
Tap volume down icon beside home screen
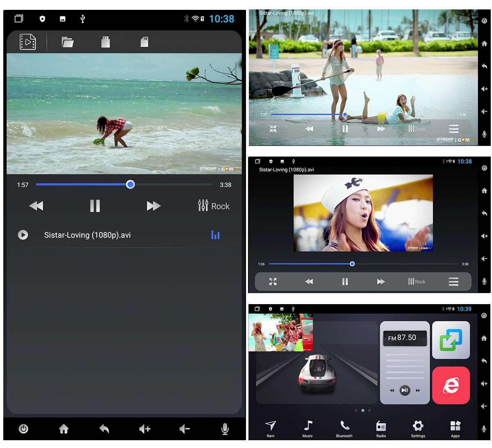(484, 406)
